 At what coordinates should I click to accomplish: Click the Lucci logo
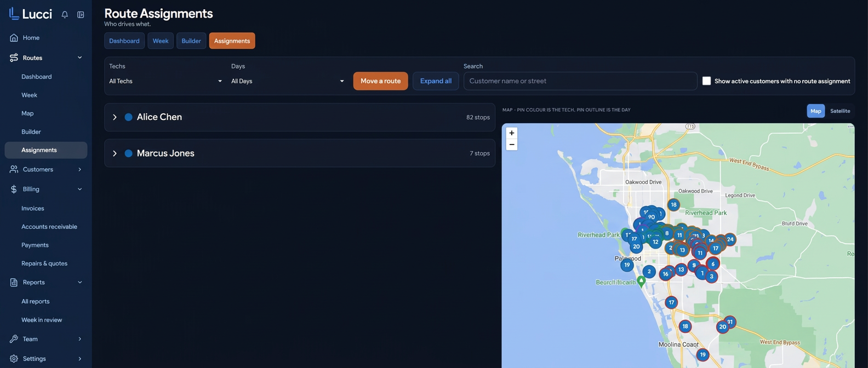[30, 14]
